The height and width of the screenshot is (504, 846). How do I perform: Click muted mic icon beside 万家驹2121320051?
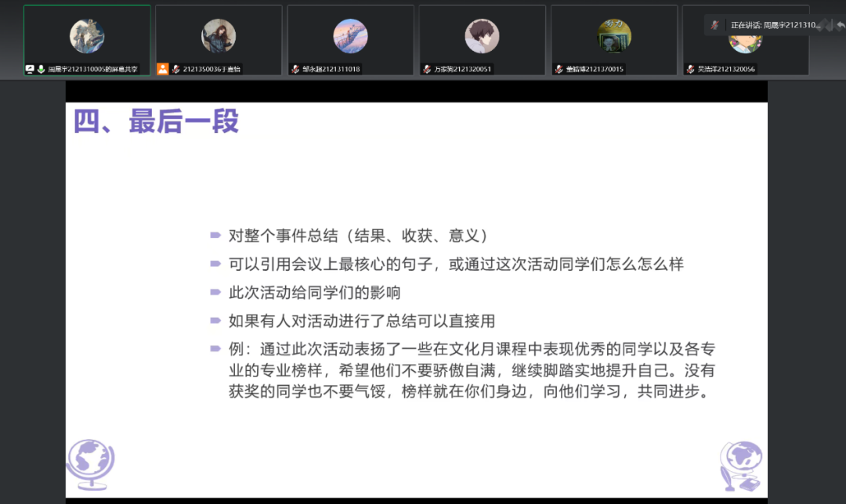(x=427, y=69)
